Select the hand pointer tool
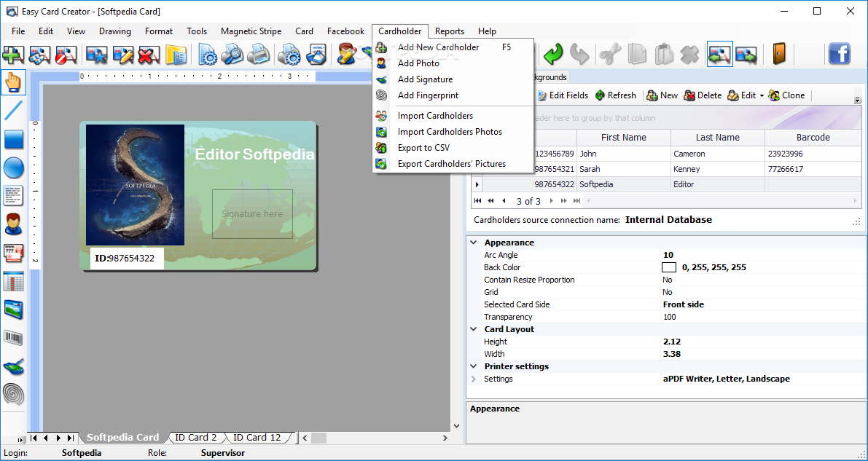 (x=13, y=83)
